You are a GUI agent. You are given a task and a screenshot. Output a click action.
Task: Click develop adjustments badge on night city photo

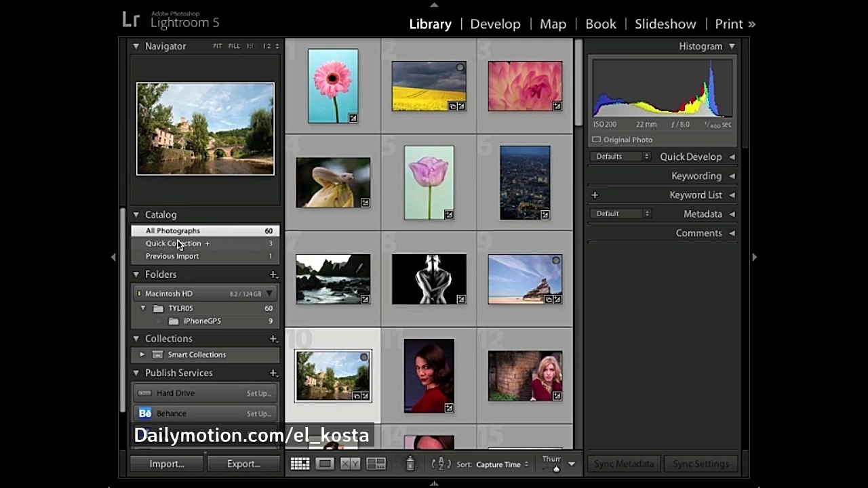[x=545, y=214]
